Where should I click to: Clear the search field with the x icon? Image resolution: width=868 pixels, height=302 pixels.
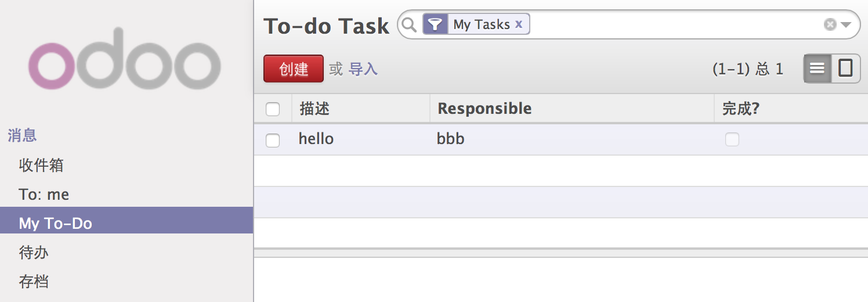pyautogui.click(x=830, y=24)
